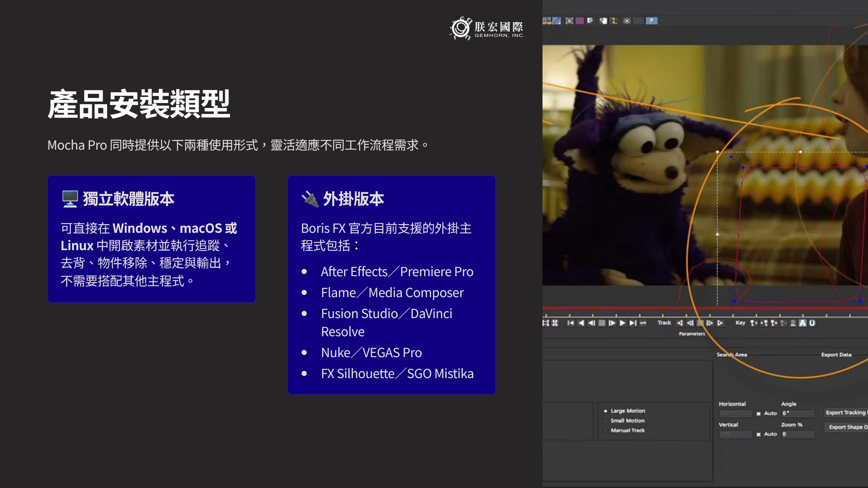868x488 pixels.
Task: Track forward one frame
Action: [710, 323]
